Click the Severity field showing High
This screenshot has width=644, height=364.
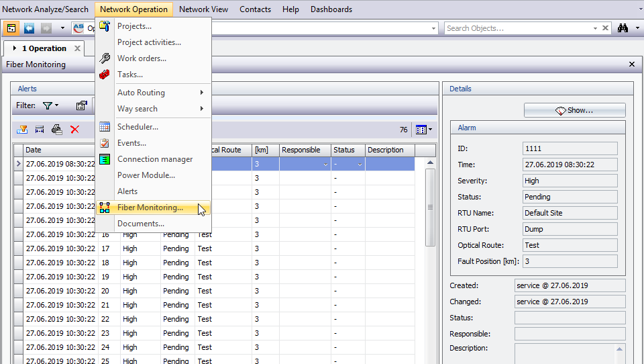pyautogui.click(x=570, y=181)
